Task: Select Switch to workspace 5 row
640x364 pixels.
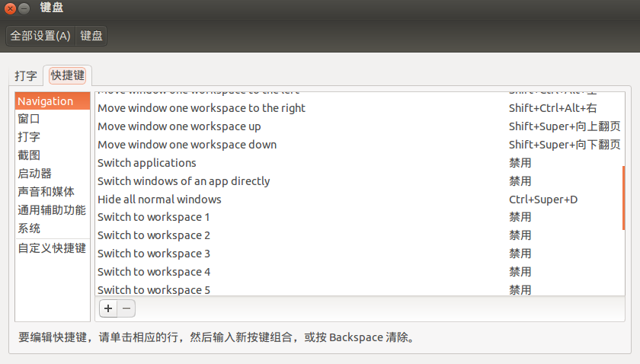Action: 360,289
